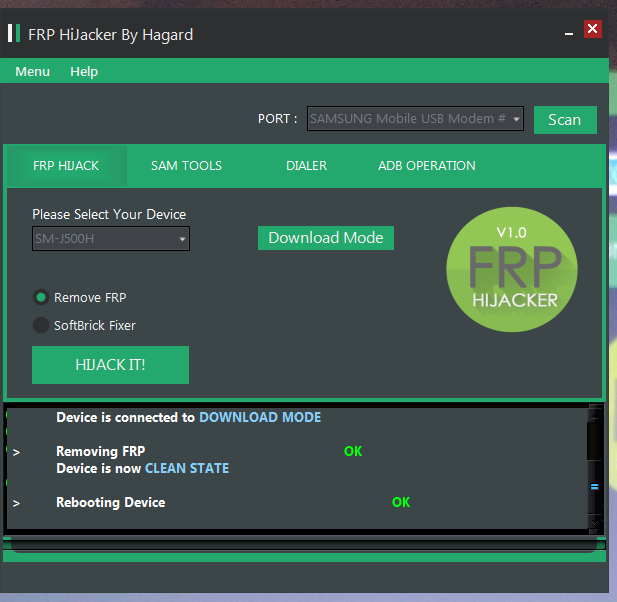Open the Help menu

tap(84, 72)
